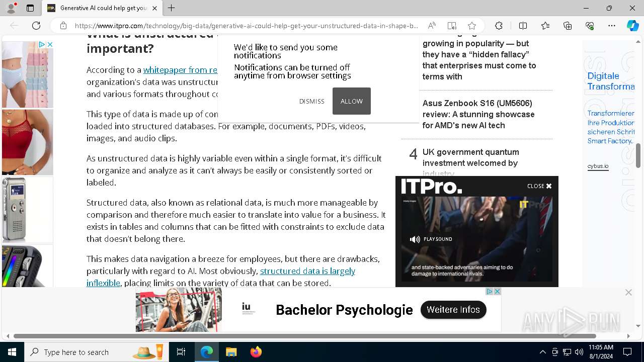Image resolution: width=644 pixels, height=362 pixels.
Task: Click ITPro logo in video player
Action: (x=431, y=187)
